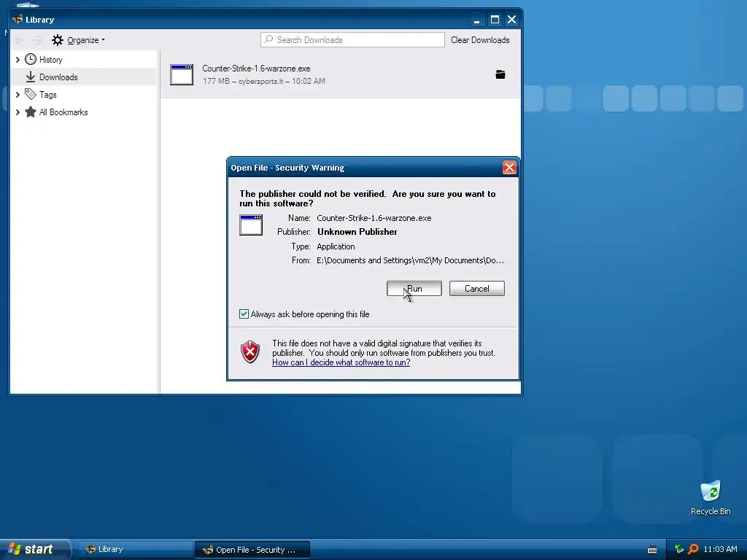Click Clear Downloads in Library window
This screenshot has width=747, height=560.
click(x=480, y=40)
